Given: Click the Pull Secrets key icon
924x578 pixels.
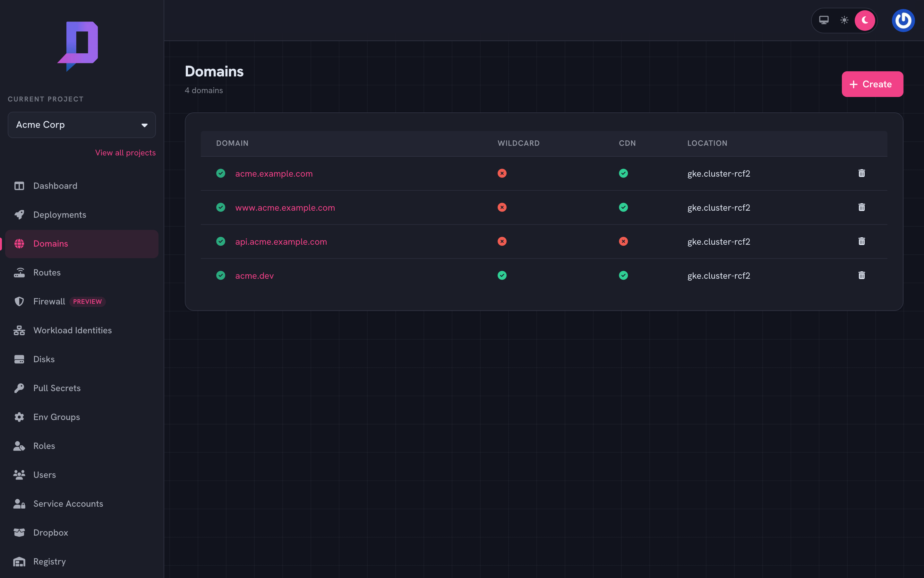Looking at the screenshot, I should coord(19,388).
